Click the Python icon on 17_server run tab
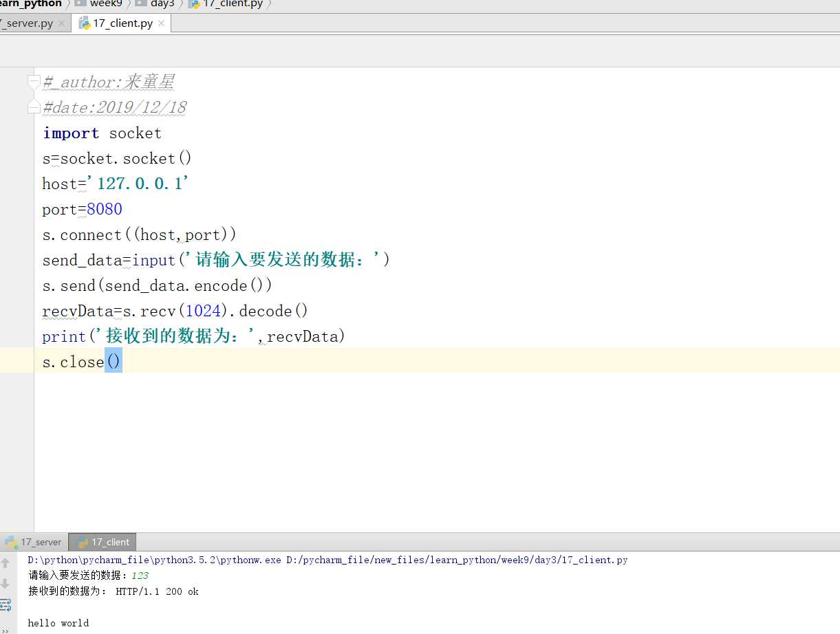The width and height of the screenshot is (840, 634). pos(10,542)
